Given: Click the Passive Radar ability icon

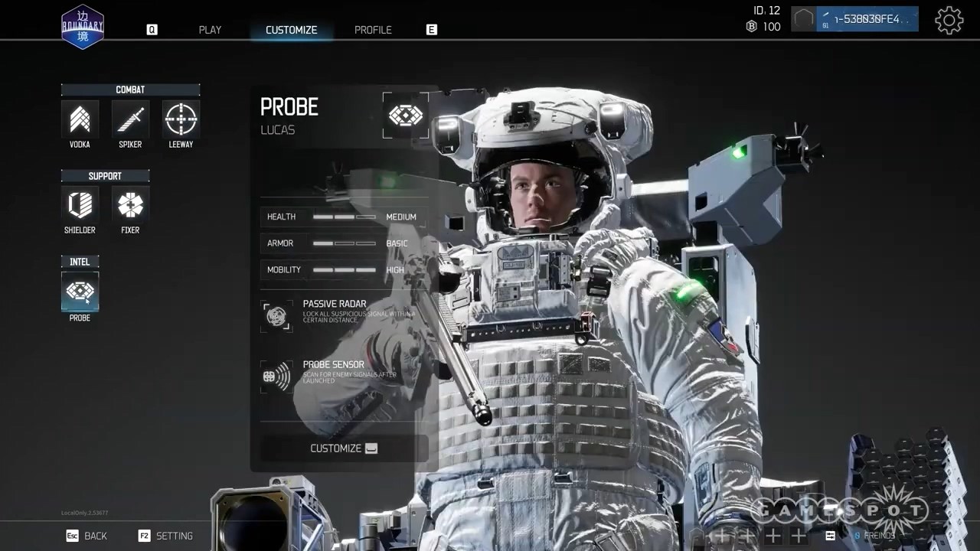Looking at the screenshot, I should click(276, 316).
